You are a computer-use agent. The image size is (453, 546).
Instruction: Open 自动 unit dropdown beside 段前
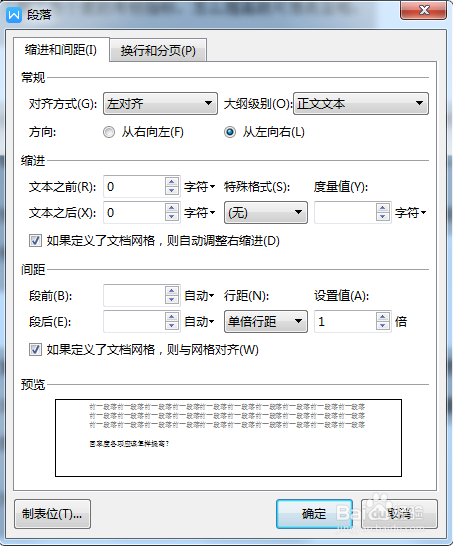pos(199,296)
